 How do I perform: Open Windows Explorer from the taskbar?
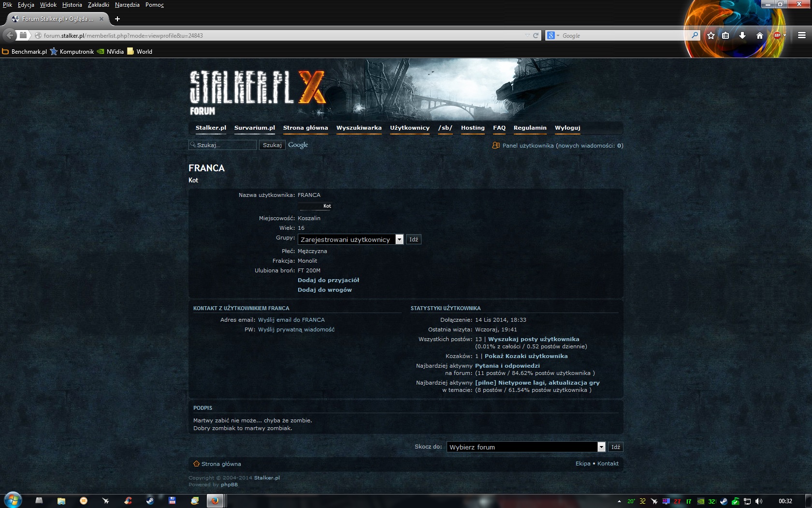(x=61, y=501)
